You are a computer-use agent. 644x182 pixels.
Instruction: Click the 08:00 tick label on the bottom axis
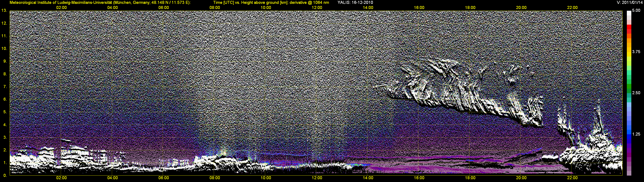pyautogui.click(x=215, y=178)
